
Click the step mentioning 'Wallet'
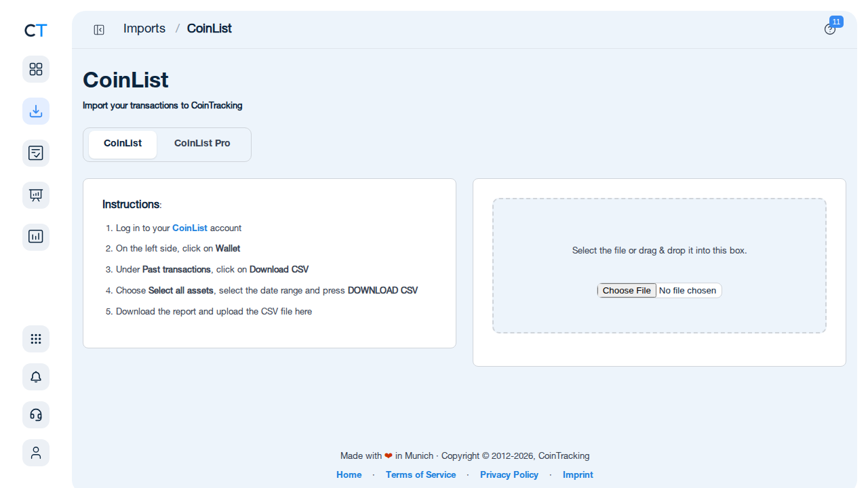178,249
